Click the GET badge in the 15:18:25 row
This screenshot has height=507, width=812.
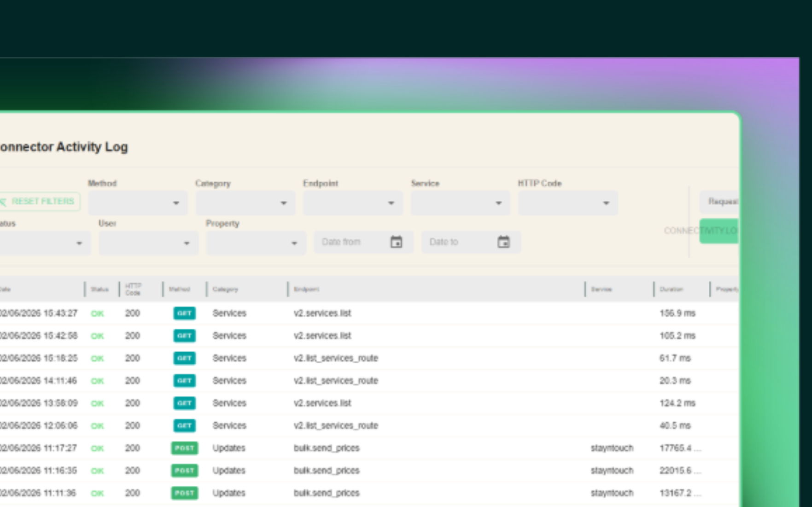[184, 358]
